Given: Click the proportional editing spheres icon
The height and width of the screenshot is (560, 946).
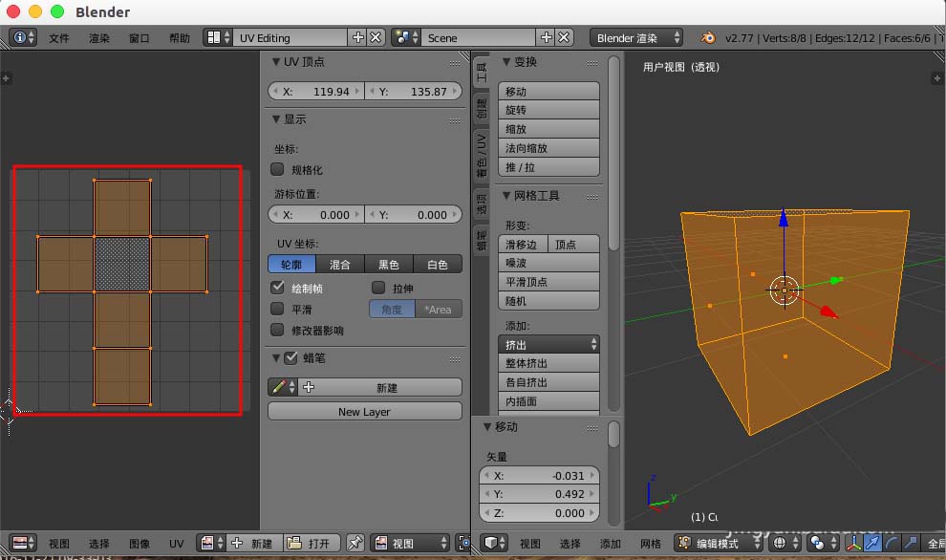Looking at the screenshot, I should coord(817,543).
